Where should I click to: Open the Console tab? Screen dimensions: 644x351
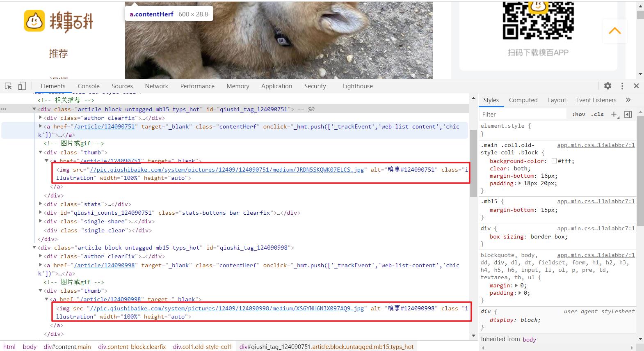coord(89,86)
